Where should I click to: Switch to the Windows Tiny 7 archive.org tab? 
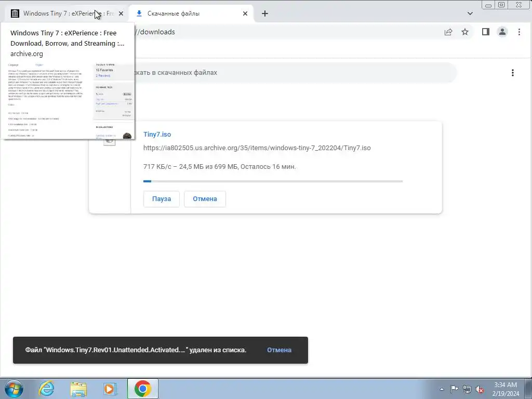(64, 14)
